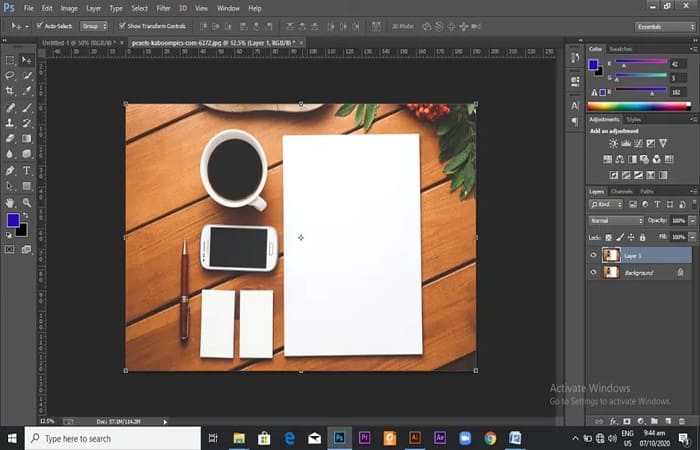
Task: Open the Image menu
Action: click(69, 8)
